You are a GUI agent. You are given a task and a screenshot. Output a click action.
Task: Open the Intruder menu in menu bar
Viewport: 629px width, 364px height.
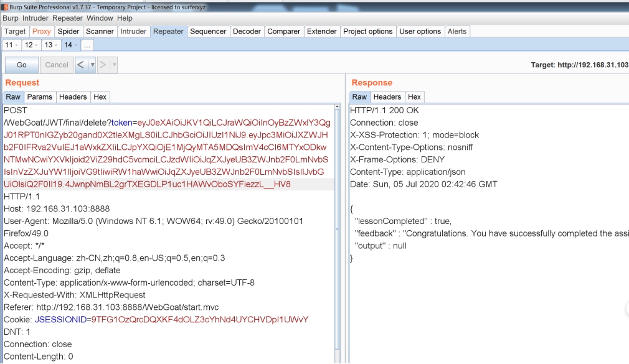35,18
